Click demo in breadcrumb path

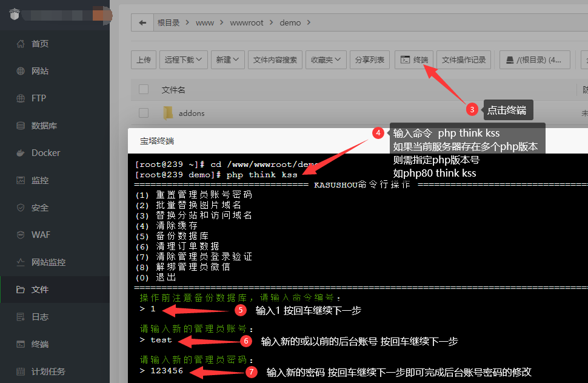[x=290, y=23]
